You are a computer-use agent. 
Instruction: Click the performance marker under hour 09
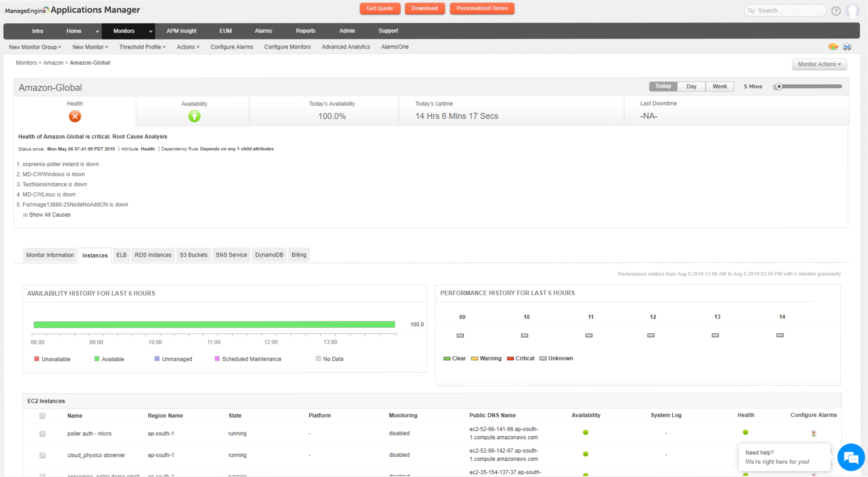tap(460, 336)
